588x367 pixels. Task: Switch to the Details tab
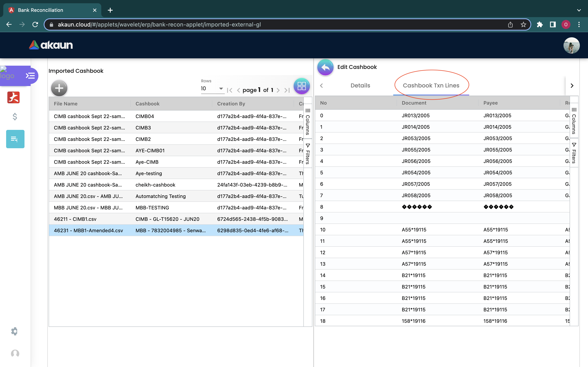(x=360, y=85)
